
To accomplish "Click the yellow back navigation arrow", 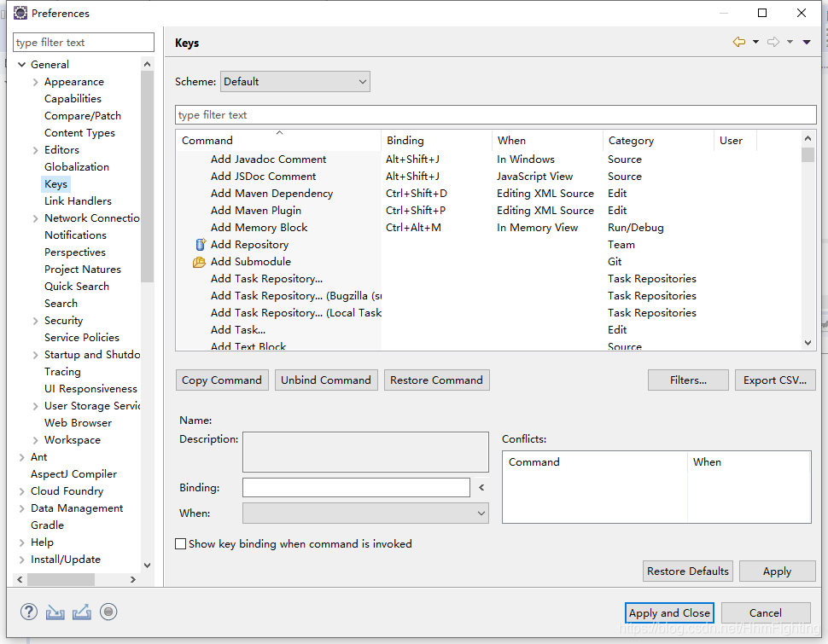I will 738,42.
